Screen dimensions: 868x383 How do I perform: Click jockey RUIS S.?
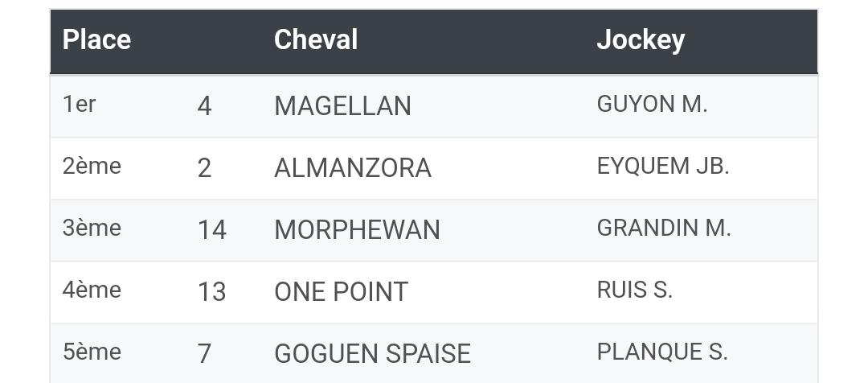tap(634, 290)
